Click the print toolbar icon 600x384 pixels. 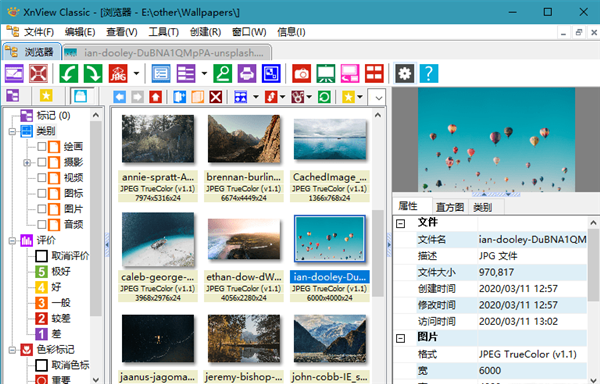pyautogui.click(x=247, y=73)
